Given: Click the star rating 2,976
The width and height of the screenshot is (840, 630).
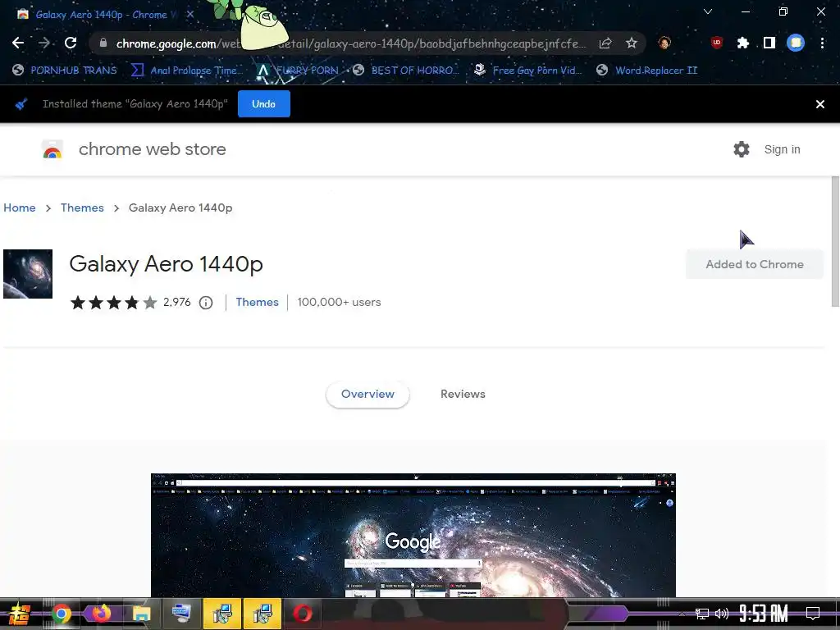Looking at the screenshot, I should pos(130,303).
